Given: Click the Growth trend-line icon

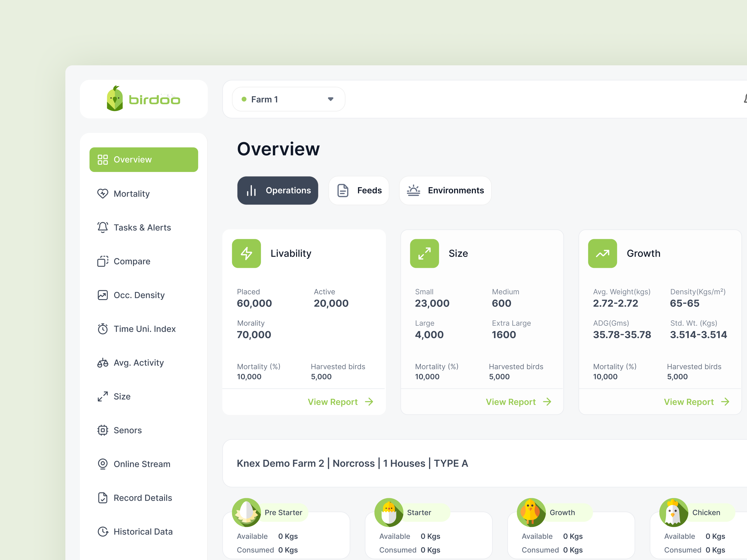Looking at the screenshot, I should [603, 253].
